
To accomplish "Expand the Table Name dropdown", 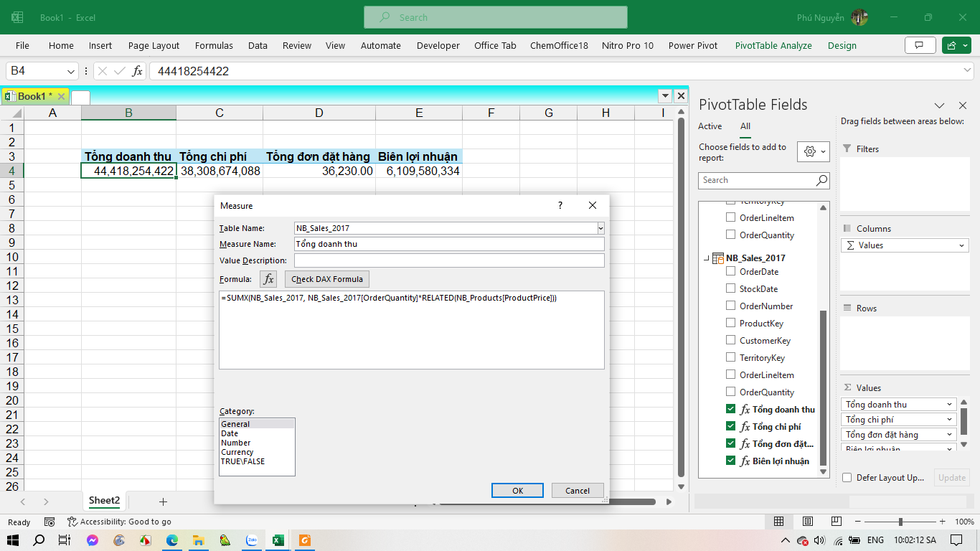I will click(x=600, y=228).
